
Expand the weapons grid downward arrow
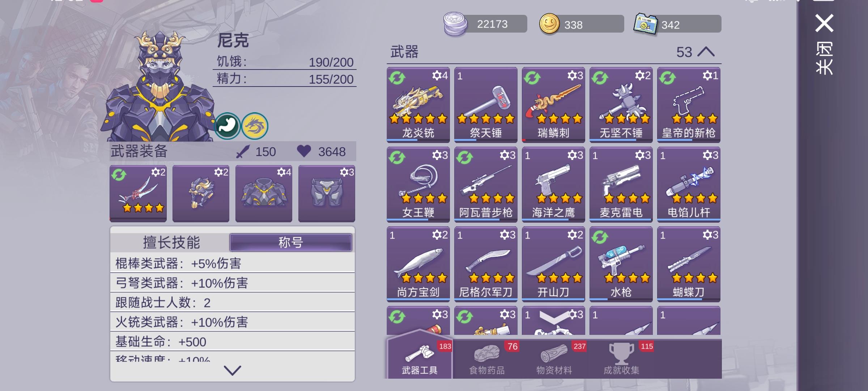(x=553, y=318)
